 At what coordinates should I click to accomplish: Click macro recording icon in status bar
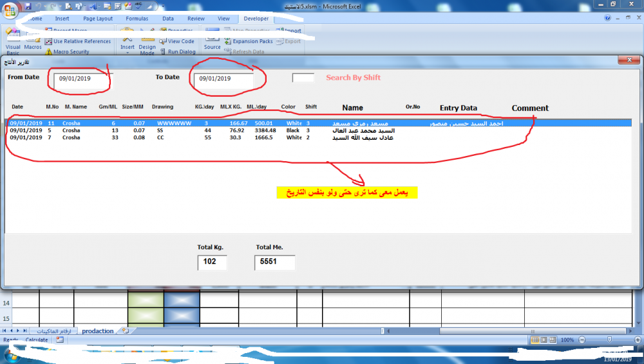(x=60, y=340)
